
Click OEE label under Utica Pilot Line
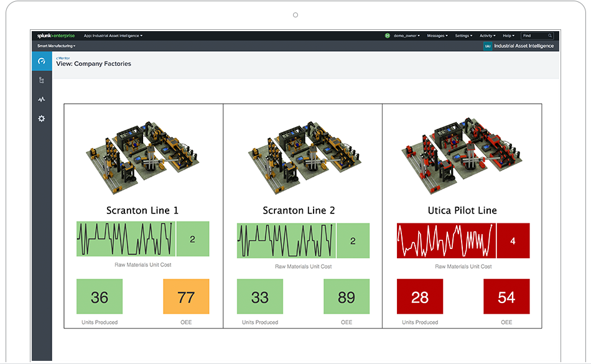506,322
